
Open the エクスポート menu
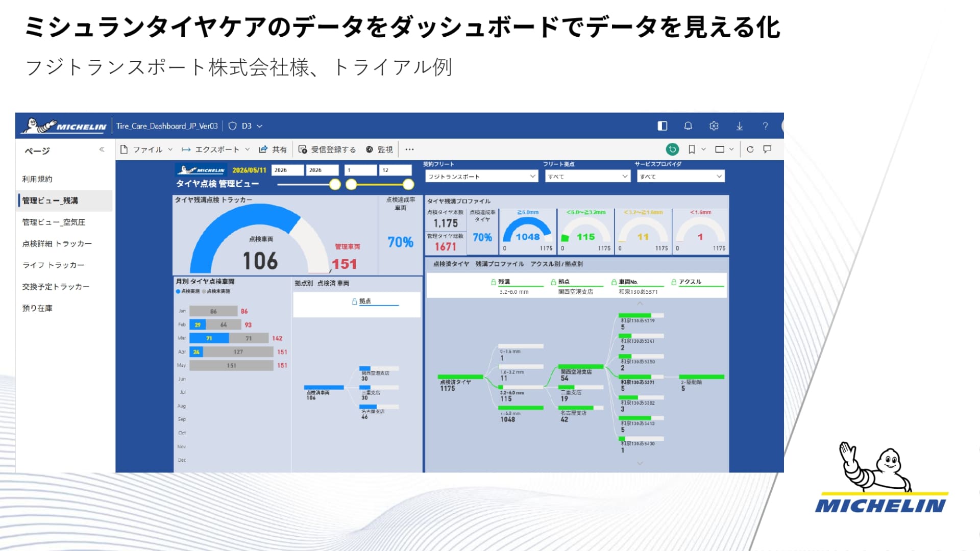click(215, 149)
